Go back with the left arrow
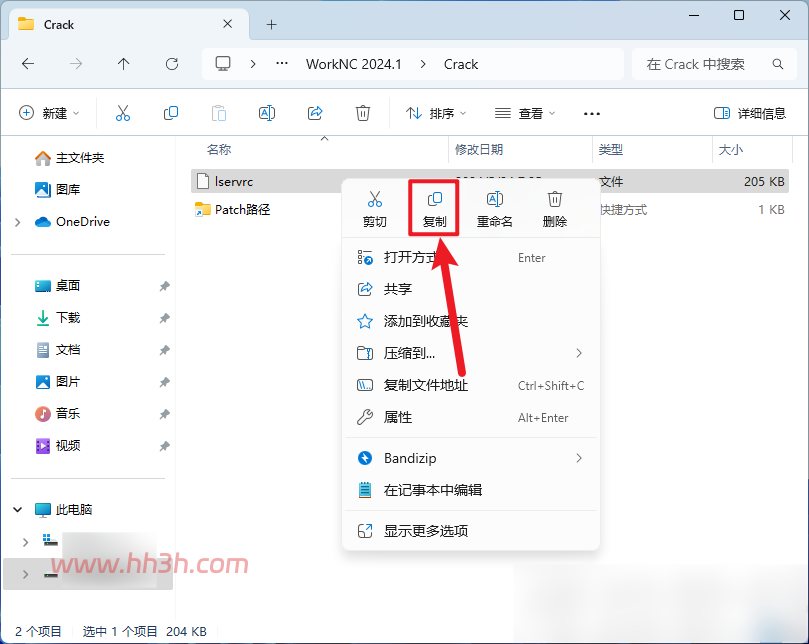The height and width of the screenshot is (644, 809). [28, 64]
